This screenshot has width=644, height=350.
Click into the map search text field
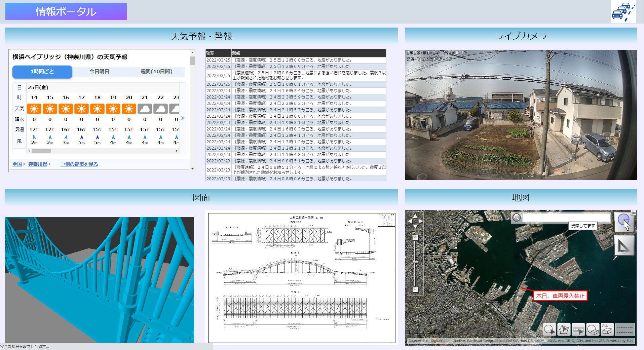tap(566, 218)
